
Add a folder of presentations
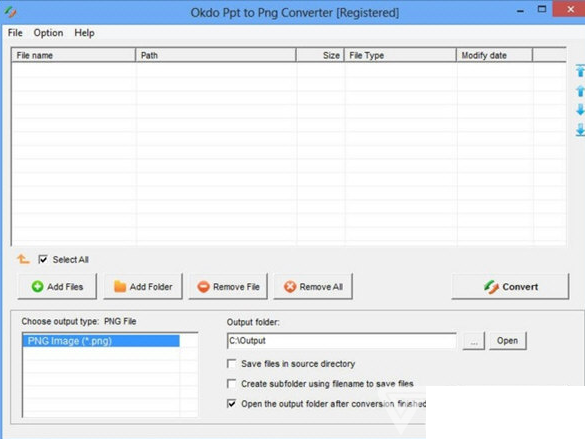[x=143, y=286]
